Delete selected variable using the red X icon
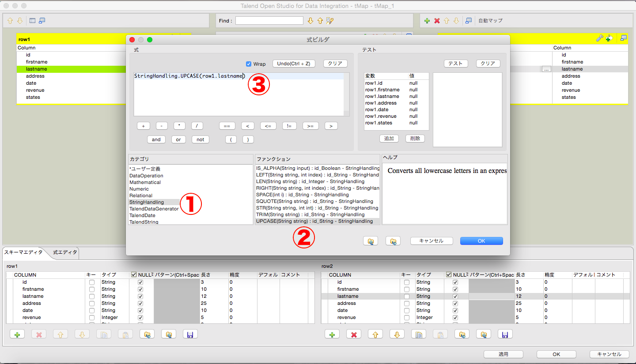Viewport: 636px width, 364px height. [436, 20]
